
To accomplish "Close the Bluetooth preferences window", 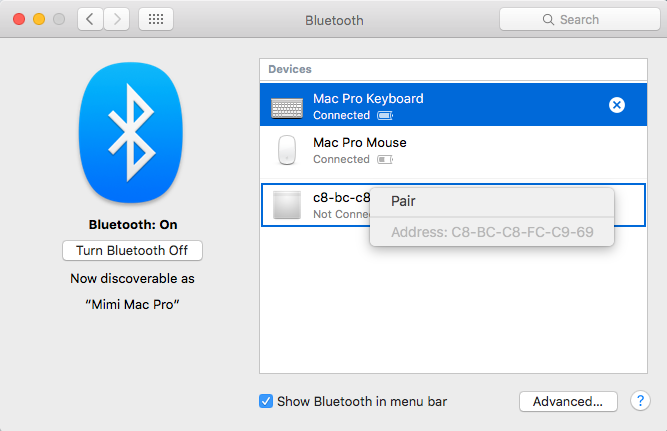I will click(19, 19).
